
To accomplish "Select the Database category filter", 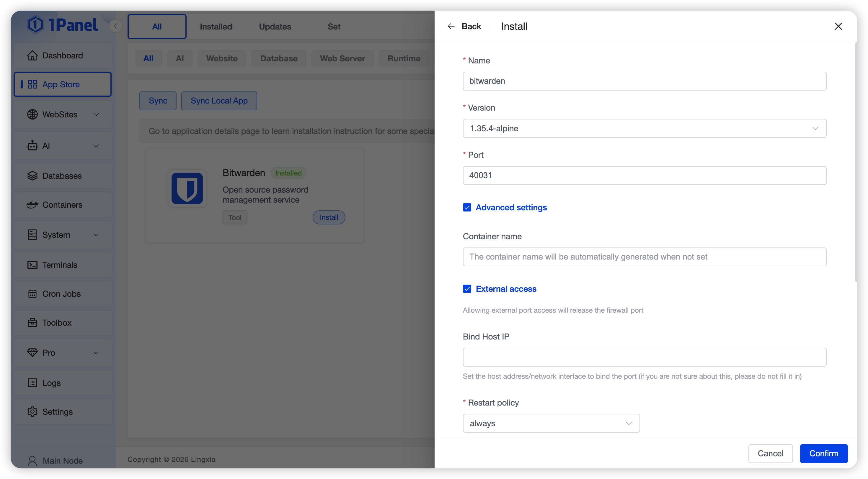I will (x=279, y=59).
